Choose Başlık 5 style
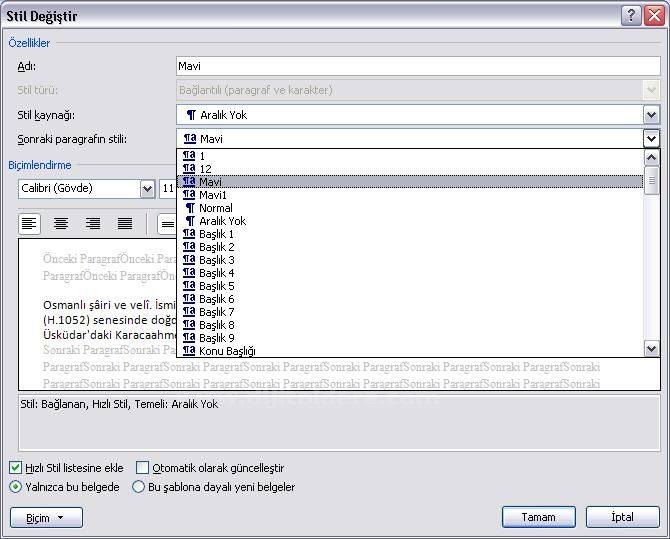Image resolution: width=670 pixels, height=539 pixels. click(410, 286)
